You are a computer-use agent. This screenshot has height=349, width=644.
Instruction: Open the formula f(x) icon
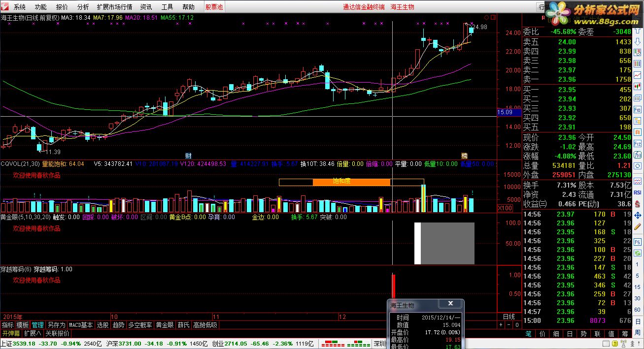click(x=637, y=155)
